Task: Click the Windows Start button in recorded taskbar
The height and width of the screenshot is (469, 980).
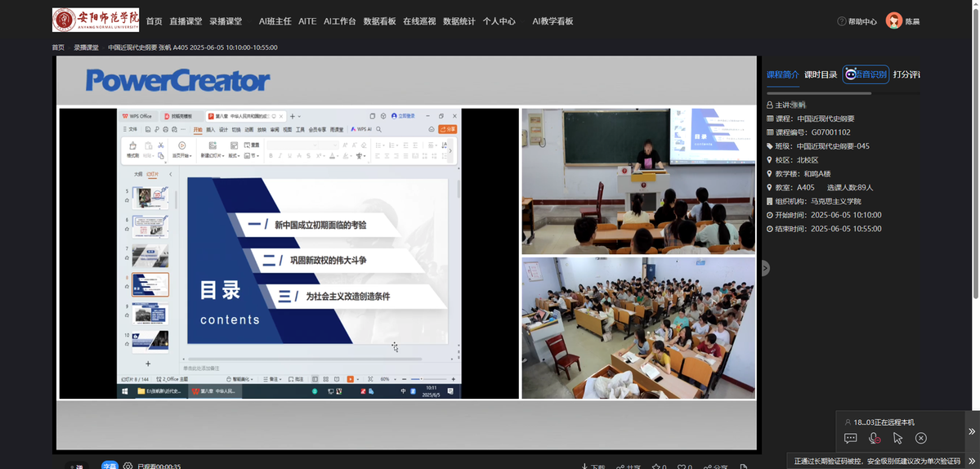Action: [126, 391]
